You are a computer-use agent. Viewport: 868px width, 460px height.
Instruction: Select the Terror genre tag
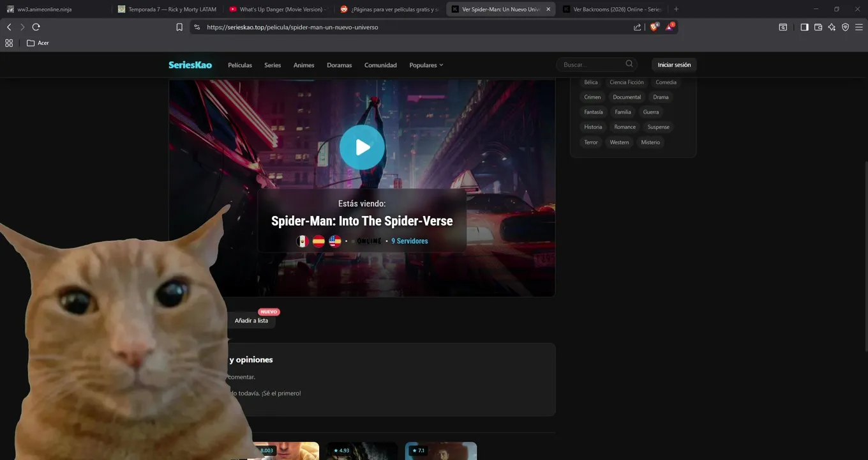point(591,142)
